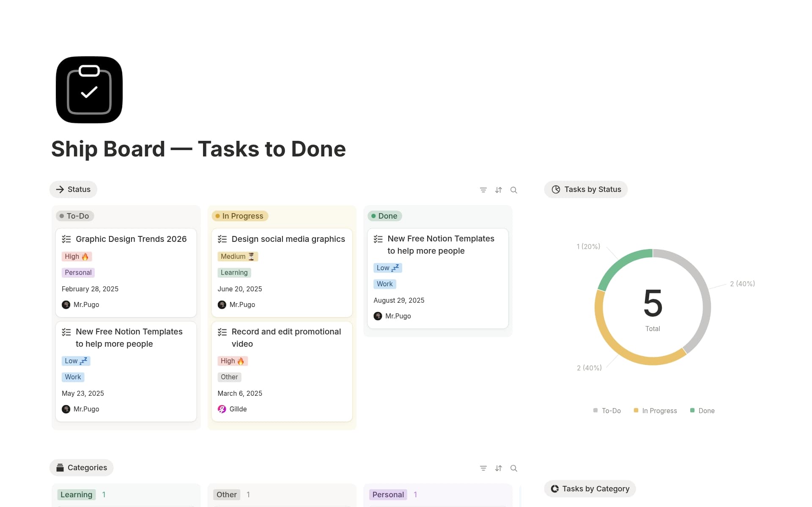Image resolution: width=812 pixels, height=507 pixels.
Task: Open search for the Status board
Action: [x=513, y=189]
